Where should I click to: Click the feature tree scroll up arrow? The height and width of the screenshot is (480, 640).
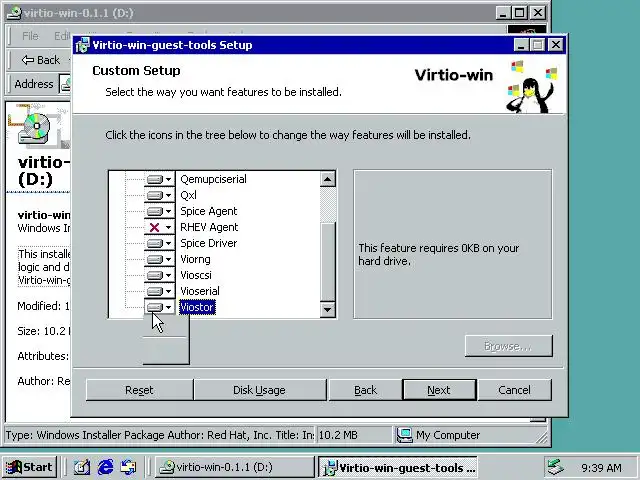(x=327, y=179)
